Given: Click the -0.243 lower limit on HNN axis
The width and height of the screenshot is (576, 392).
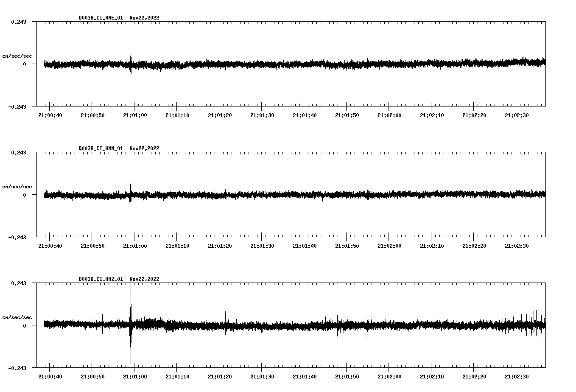Looking at the screenshot, I should click(17, 237).
